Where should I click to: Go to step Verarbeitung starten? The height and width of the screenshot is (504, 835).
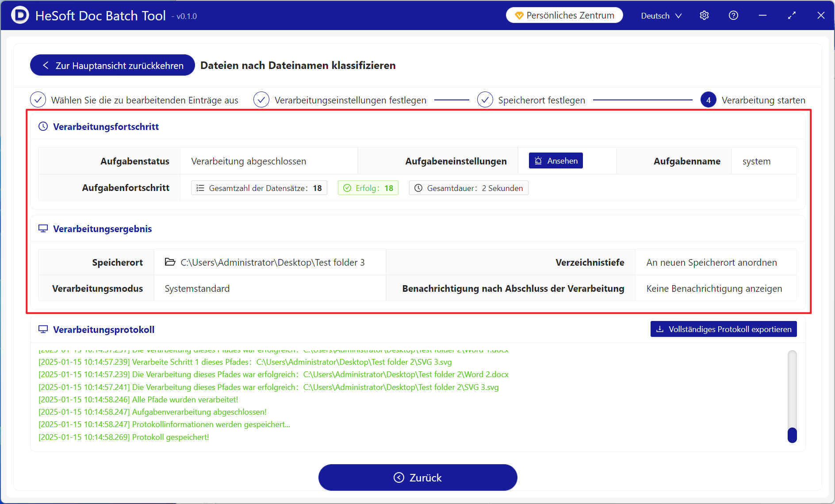[763, 100]
